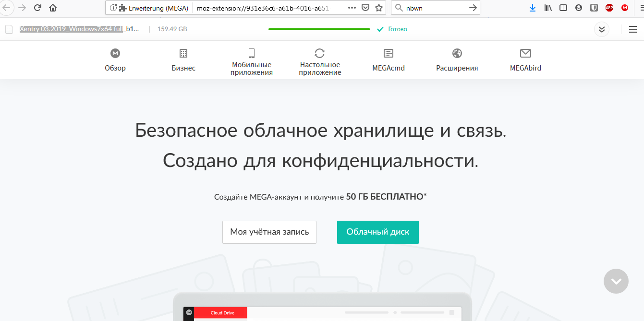Click the round scroll-down arrow button

(616, 281)
